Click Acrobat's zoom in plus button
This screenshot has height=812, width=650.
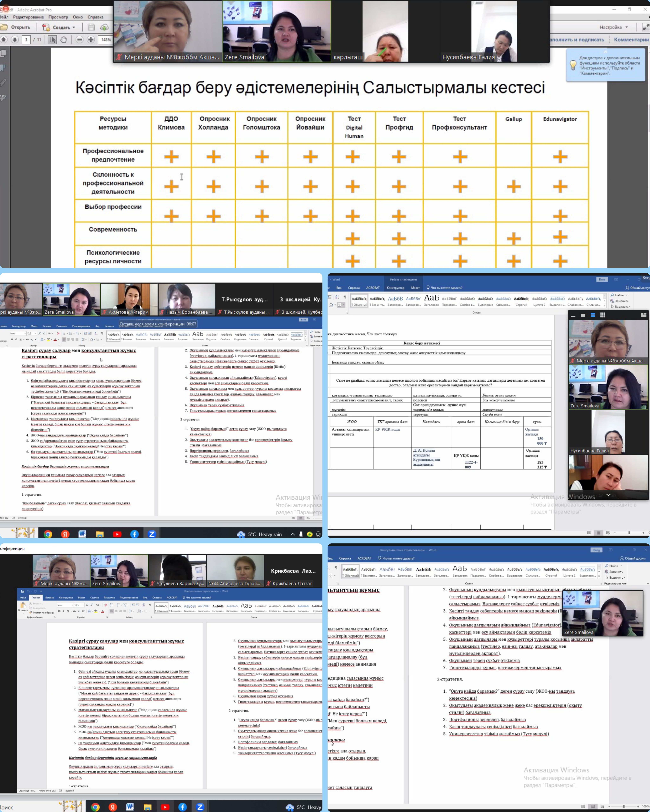click(x=91, y=39)
